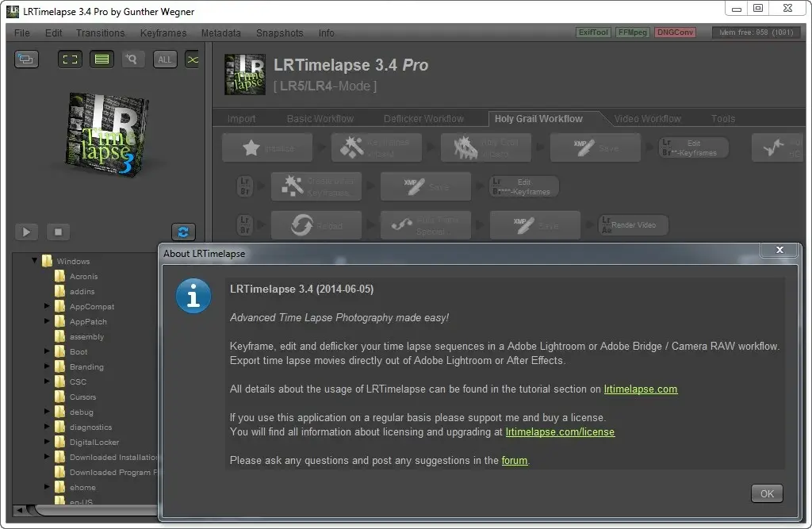Open the Snapshots menu
This screenshot has width=812, height=529.
280,33
